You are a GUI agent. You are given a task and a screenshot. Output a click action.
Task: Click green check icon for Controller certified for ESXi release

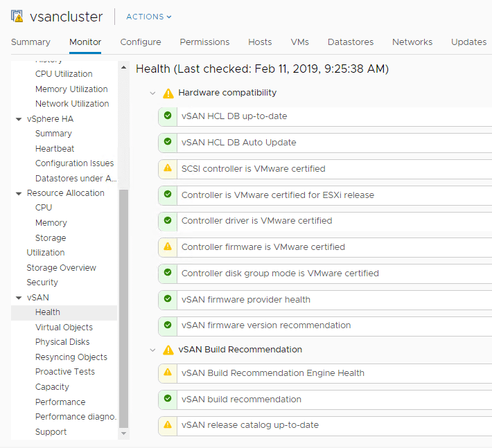(168, 194)
